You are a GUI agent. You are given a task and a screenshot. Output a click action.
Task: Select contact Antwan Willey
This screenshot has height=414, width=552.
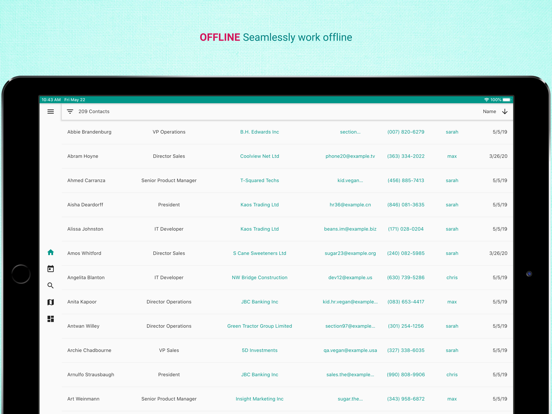click(83, 326)
